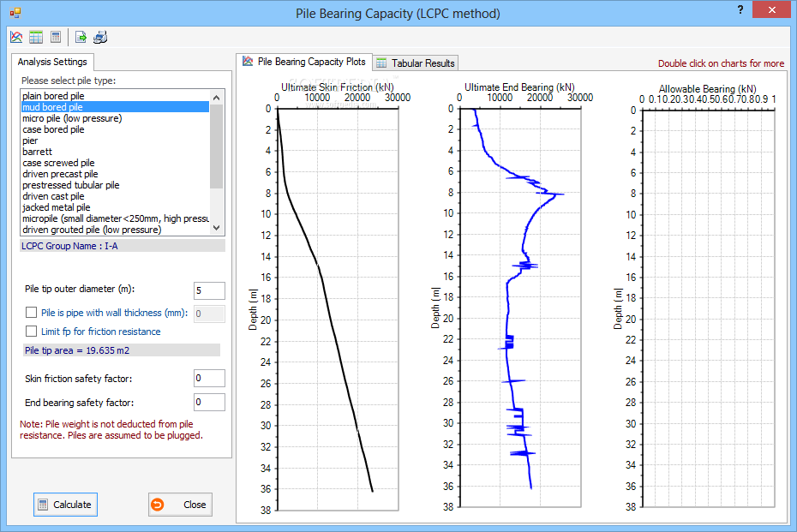Select 'jacked metal pile' in the list
This screenshot has height=532, width=797.
tap(115, 207)
